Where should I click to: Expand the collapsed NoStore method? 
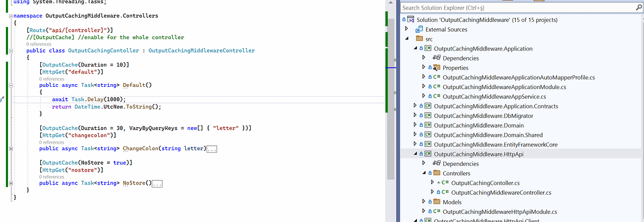157,183
